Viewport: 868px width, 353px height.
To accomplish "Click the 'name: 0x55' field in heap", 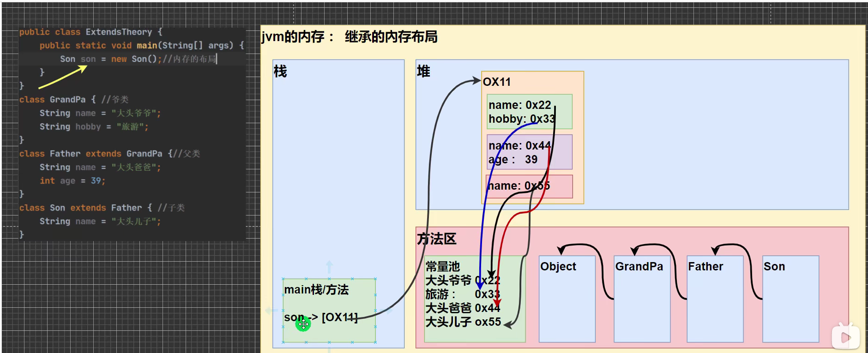I will tap(519, 186).
